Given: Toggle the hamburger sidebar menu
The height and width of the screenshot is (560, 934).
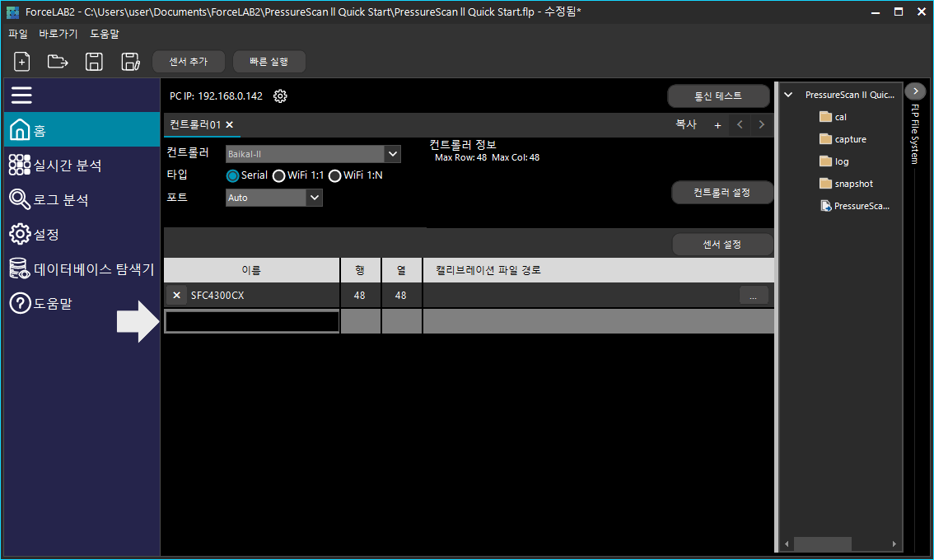Looking at the screenshot, I should click(x=21, y=96).
